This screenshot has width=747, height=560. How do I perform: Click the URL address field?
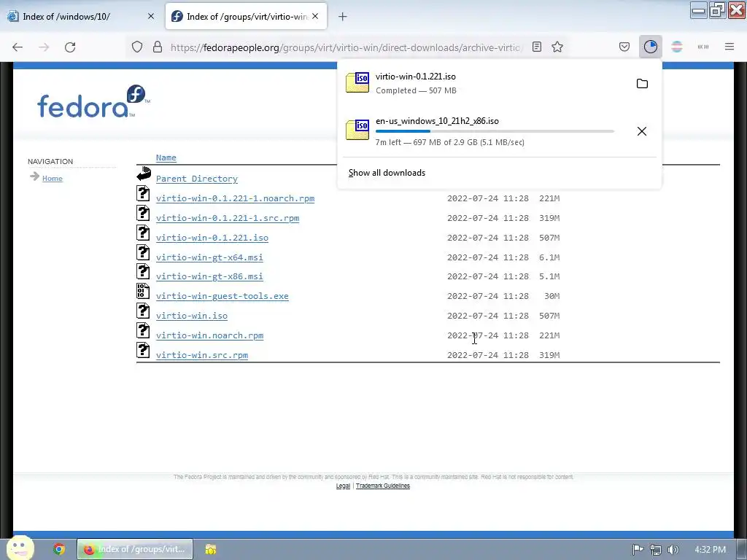347,47
